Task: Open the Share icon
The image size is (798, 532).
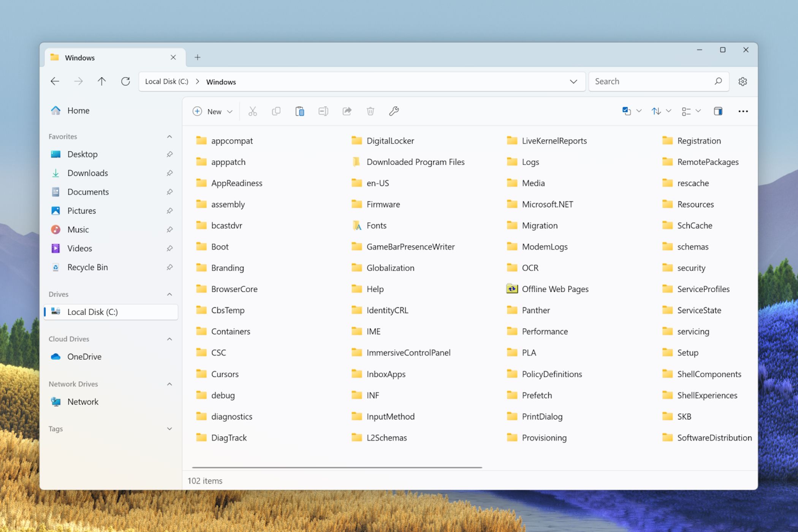Action: 347,111
